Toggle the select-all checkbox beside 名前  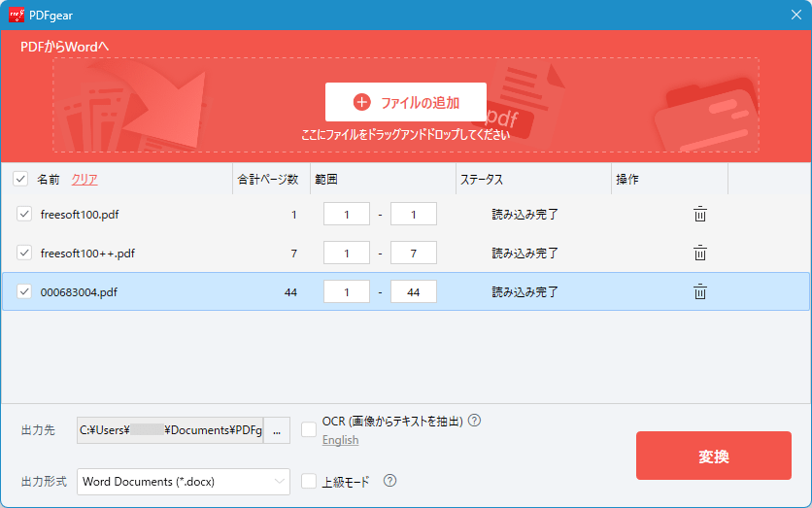(x=20, y=179)
